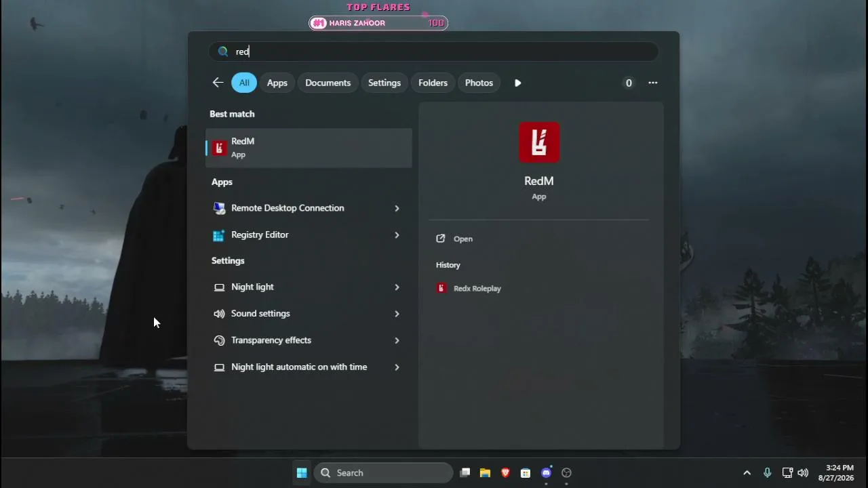Expand Transparency effects result chevron

(x=397, y=340)
